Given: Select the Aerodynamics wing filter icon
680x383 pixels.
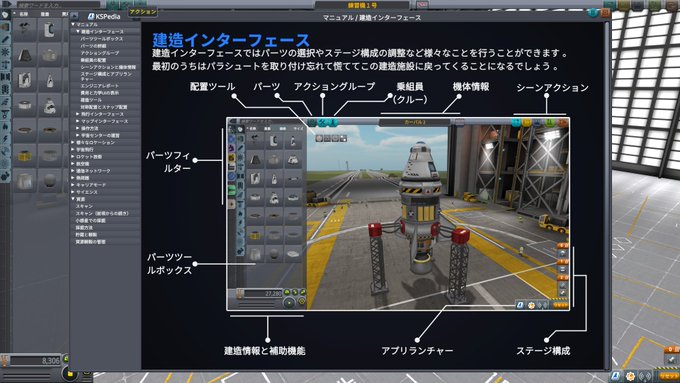Looking at the screenshot, I should coord(5,102).
